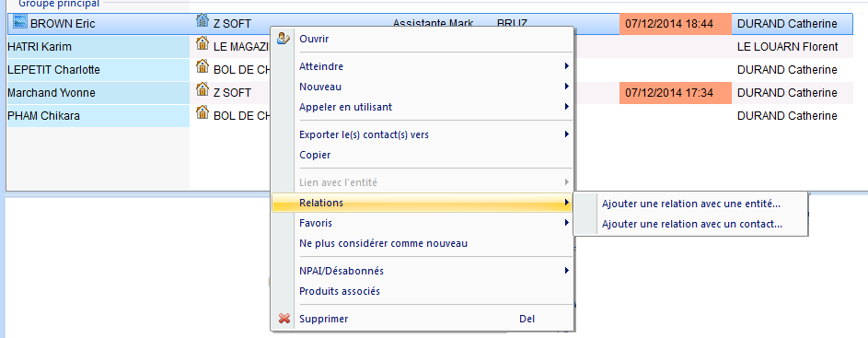Click the 07/12/2014 17:34 orange date cell

[676, 93]
